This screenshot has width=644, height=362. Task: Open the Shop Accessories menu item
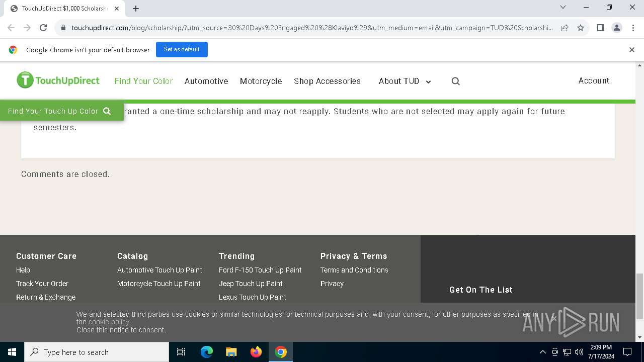point(327,81)
